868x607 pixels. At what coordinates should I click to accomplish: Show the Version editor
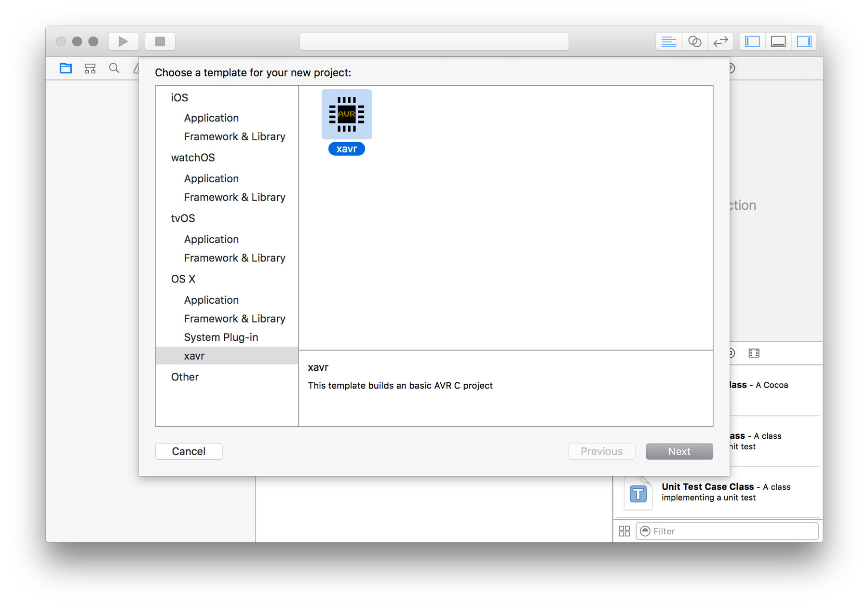pyautogui.click(x=720, y=41)
